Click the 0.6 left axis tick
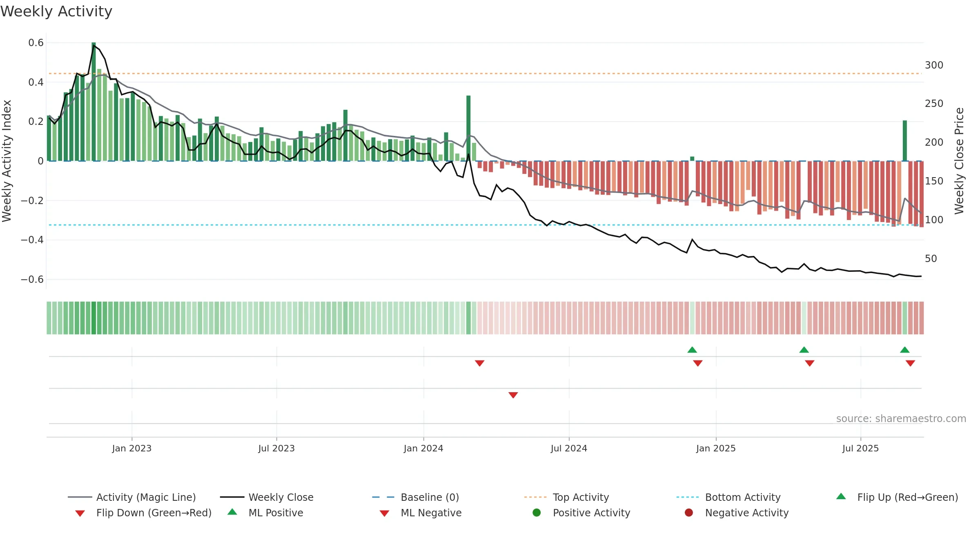 coord(36,42)
